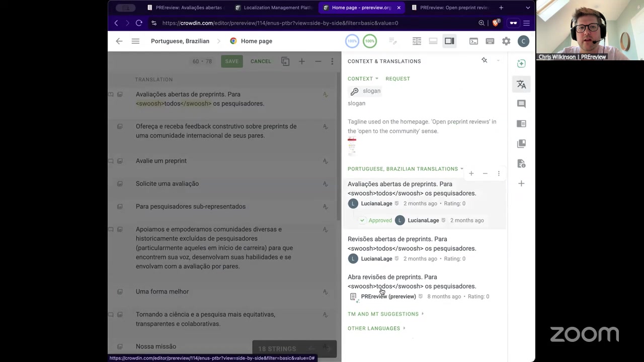Open the comments panel in the right sidebar
644x362 pixels.
click(521, 104)
